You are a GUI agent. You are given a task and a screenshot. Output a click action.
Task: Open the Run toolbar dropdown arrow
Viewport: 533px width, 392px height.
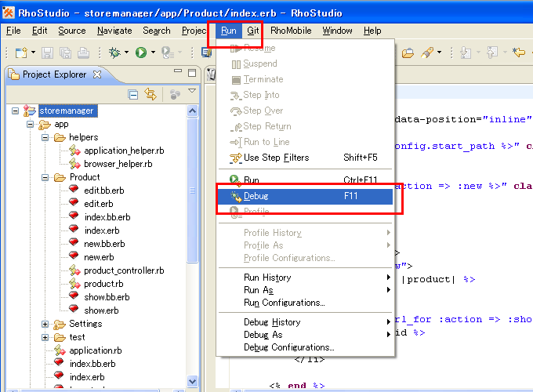pyautogui.click(x=153, y=53)
